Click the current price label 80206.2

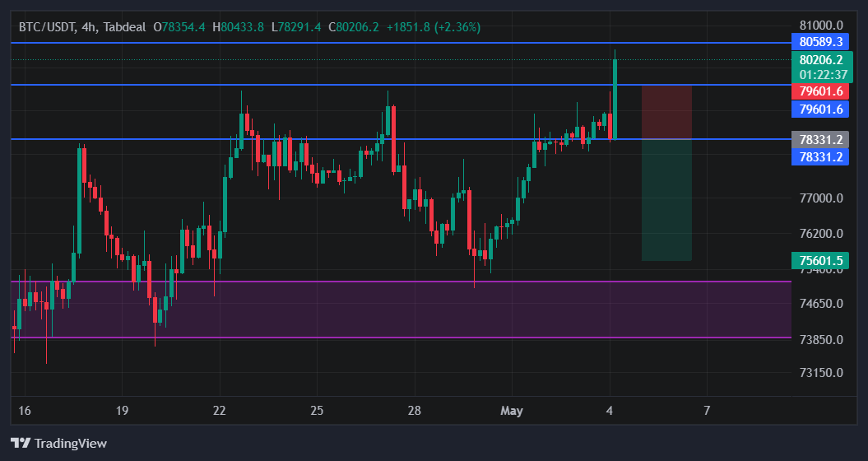point(821,60)
